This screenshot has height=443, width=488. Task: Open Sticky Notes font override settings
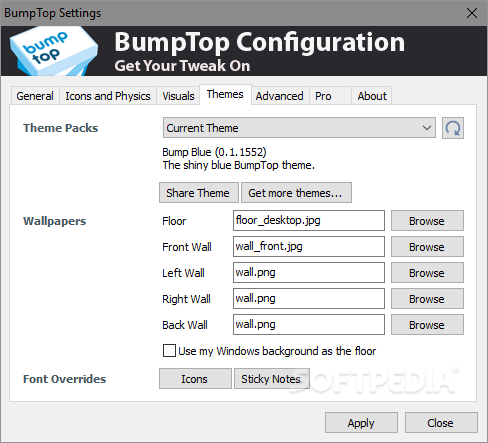click(x=272, y=379)
